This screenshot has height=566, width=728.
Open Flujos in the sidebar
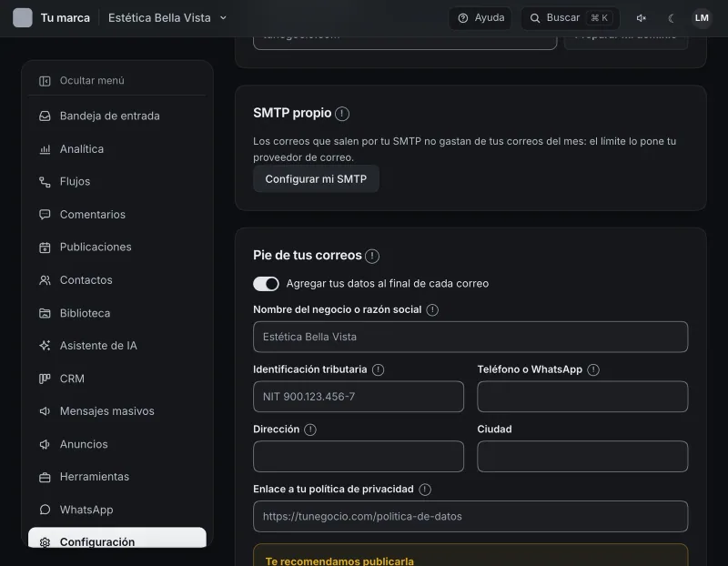(x=117, y=182)
